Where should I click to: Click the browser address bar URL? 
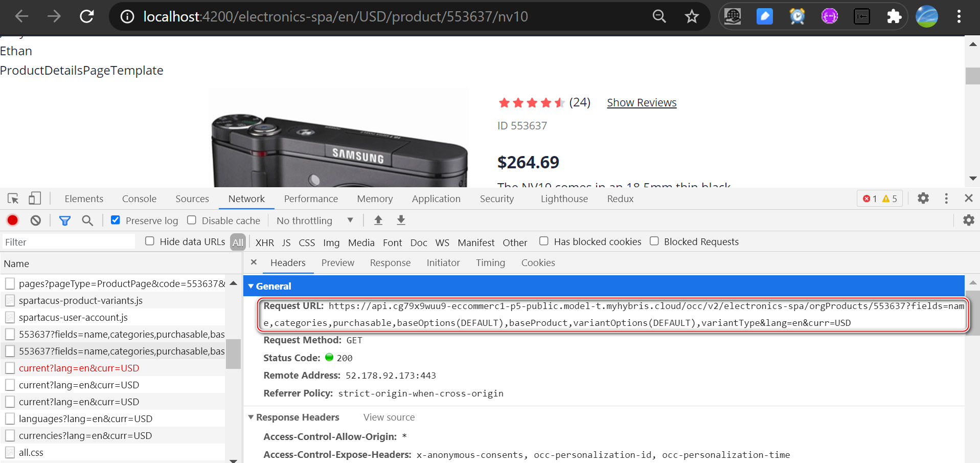[x=335, y=16]
